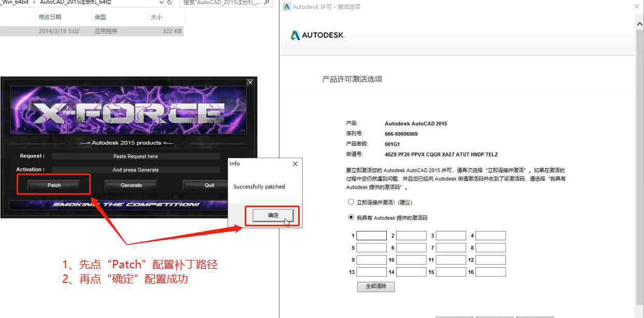Click activation code box 10

click(x=411, y=260)
